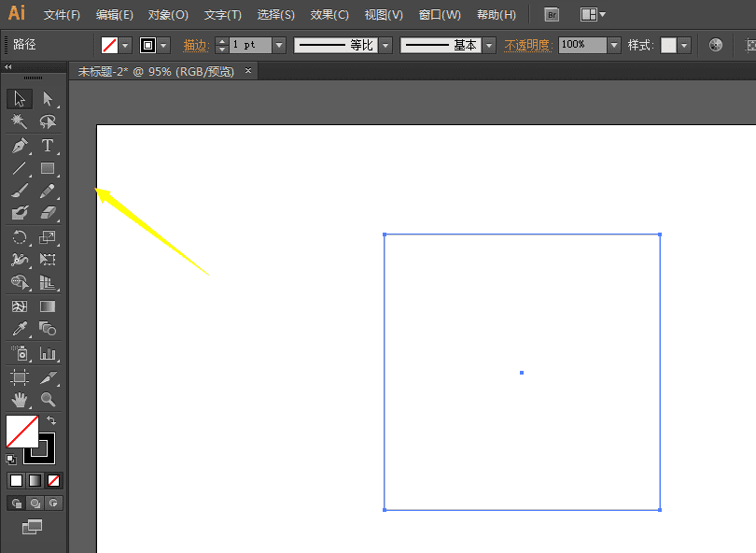Image resolution: width=756 pixels, height=553 pixels.
Task: Select the Blend tool
Action: point(48,329)
